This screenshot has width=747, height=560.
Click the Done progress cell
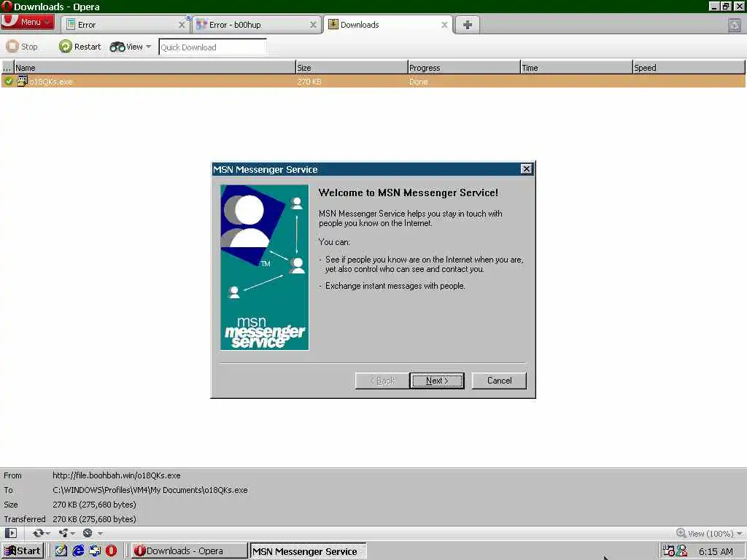click(x=418, y=82)
